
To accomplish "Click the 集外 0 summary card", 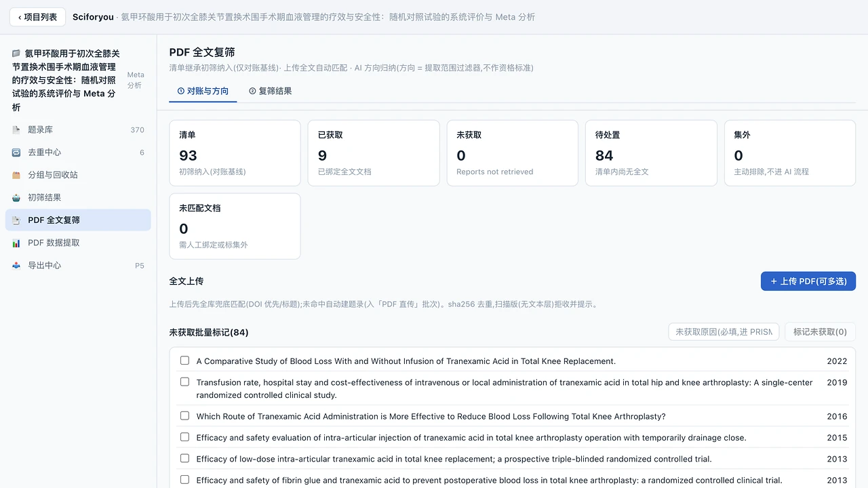I will (x=790, y=153).
